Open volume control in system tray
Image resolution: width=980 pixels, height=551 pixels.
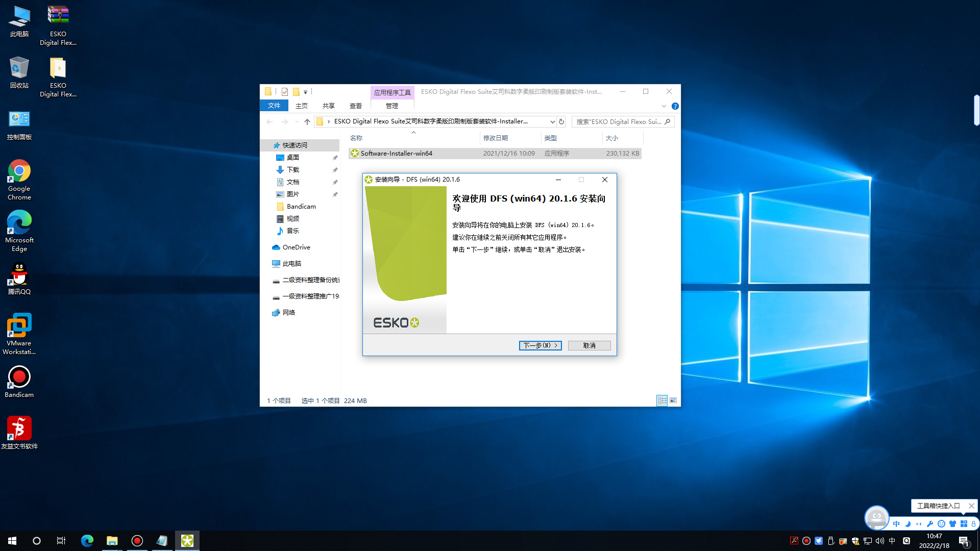pyautogui.click(x=879, y=541)
